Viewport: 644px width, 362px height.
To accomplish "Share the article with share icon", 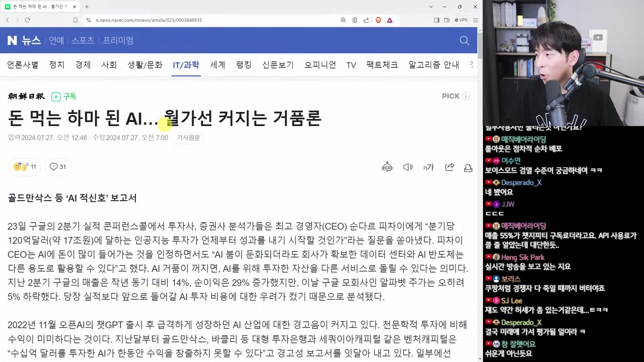I will coord(449,167).
